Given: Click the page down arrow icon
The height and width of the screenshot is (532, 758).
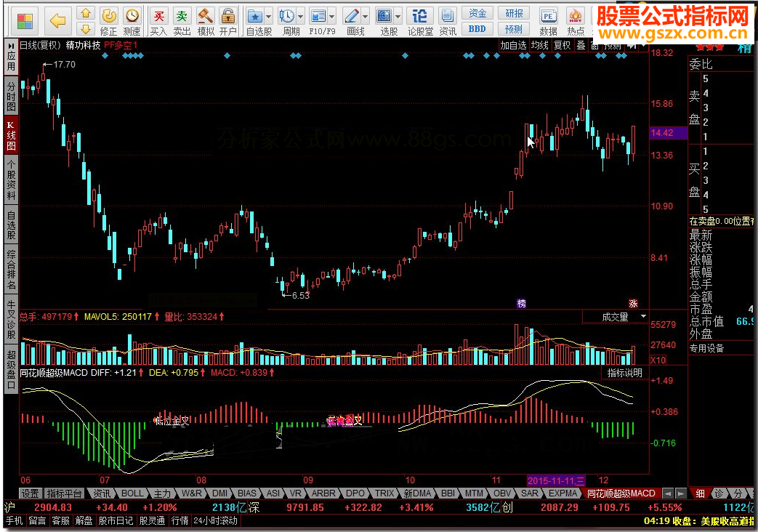Looking at the screenshot, I should click(86, 29).
